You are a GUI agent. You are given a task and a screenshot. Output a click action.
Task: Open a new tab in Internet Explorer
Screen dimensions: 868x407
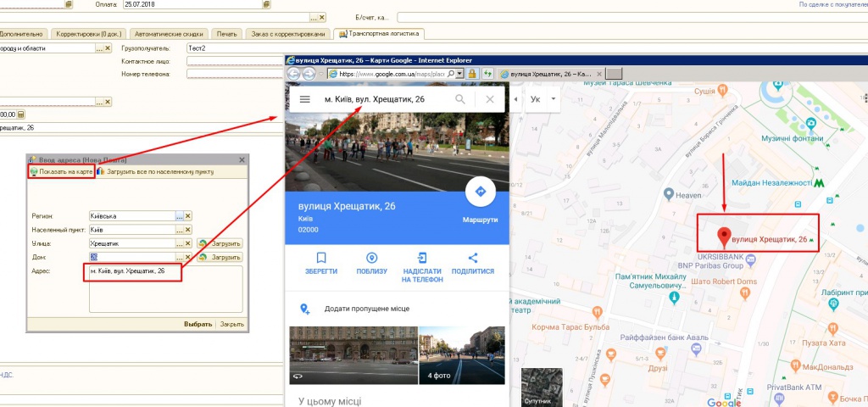(615, 74)
